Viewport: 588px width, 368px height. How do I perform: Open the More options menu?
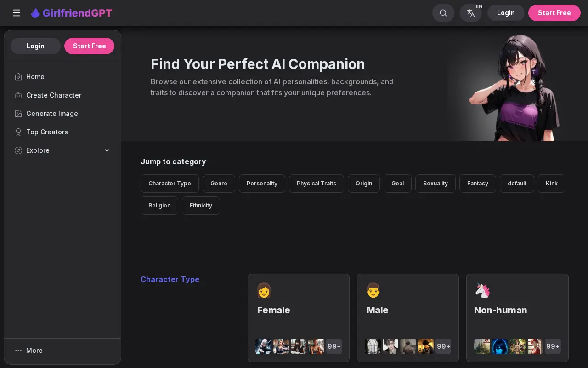[x=28, y=351]
